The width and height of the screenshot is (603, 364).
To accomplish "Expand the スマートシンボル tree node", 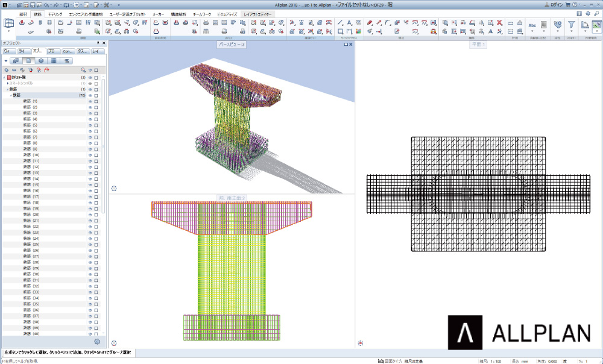I will (7, 84).
